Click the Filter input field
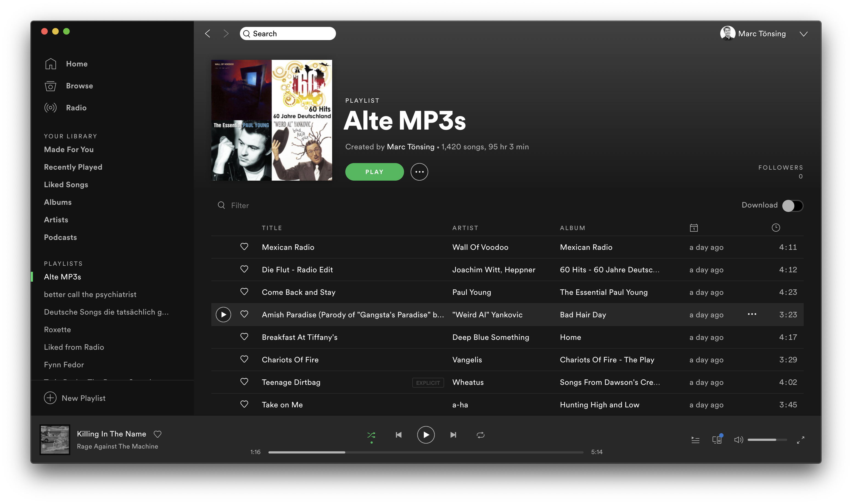Viewport: 852px width, 504px height. [x=240, y=206]
